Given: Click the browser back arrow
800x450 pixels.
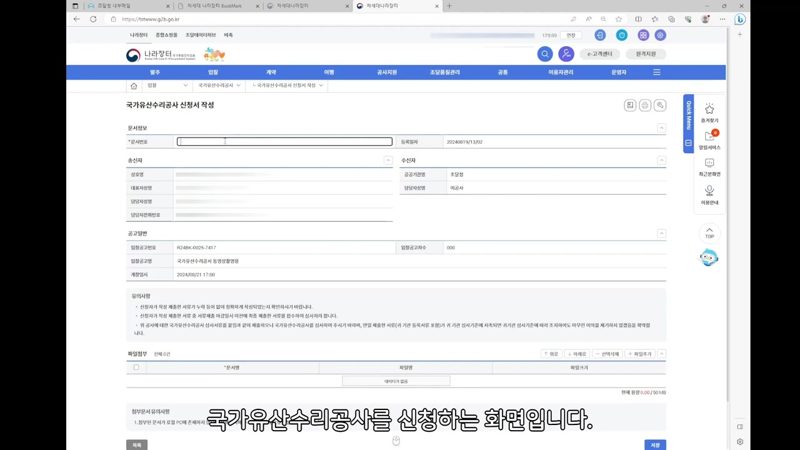Looking at the screenshot, I should (x=77, y=19).
